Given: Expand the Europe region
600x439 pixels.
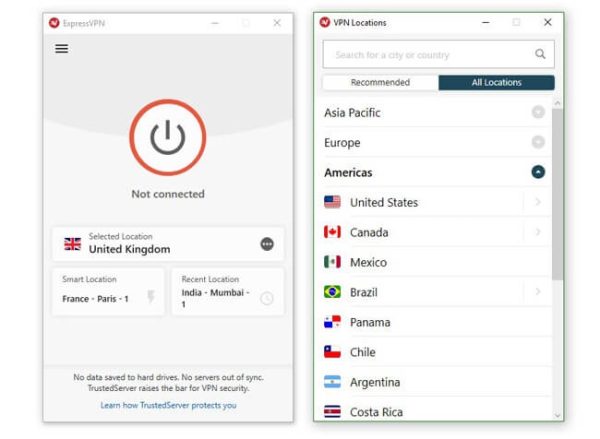Looking at the screenshot, I should [x=538, y=142].
